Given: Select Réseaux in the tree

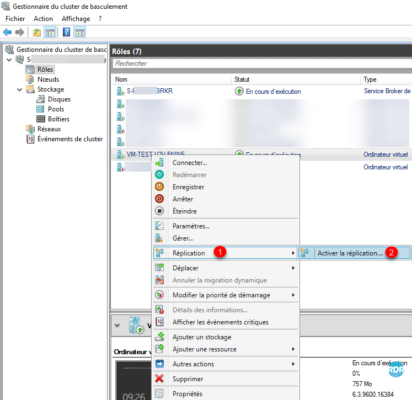Looking at the screenshot, I should coord(49,129).
